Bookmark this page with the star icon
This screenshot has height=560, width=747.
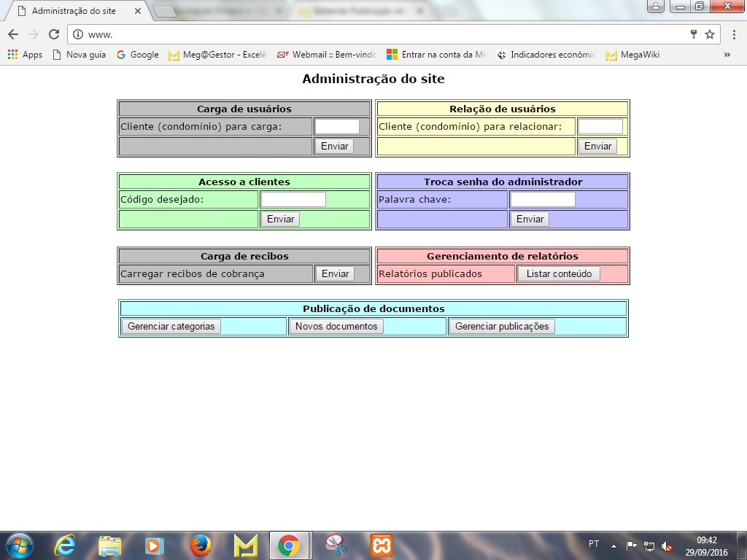(x=709, y=34)
